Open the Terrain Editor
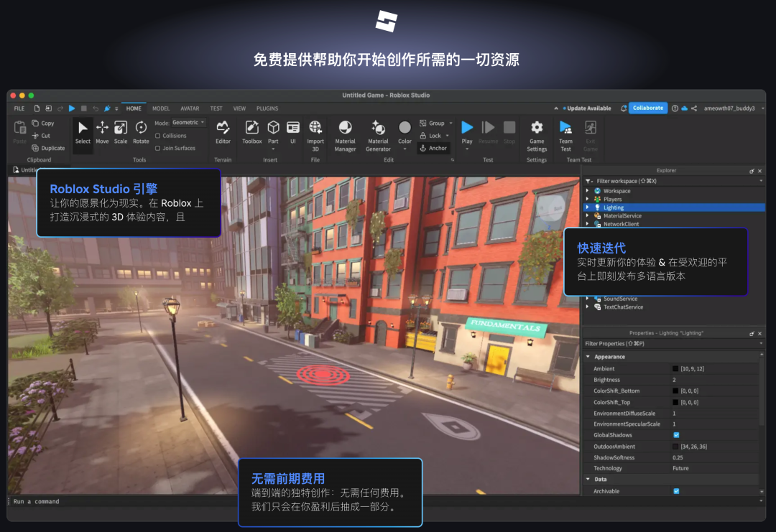This screenshot has width=776, height=532. coord(223,132)
